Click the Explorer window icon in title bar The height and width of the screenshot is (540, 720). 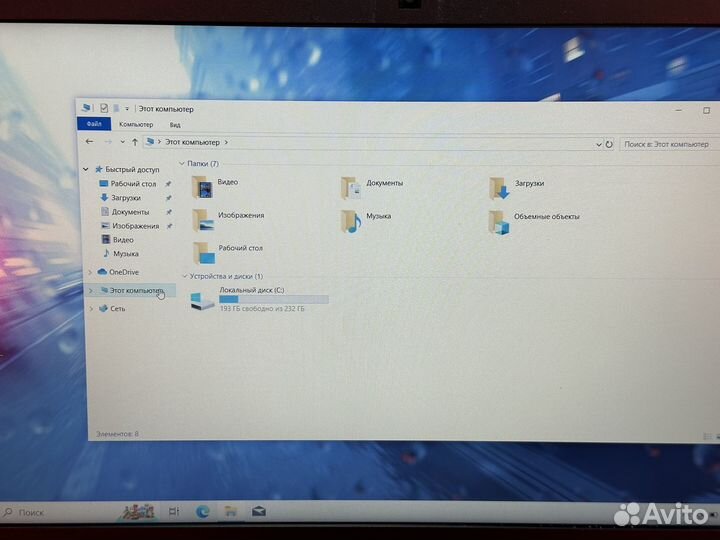click(86, 107)
